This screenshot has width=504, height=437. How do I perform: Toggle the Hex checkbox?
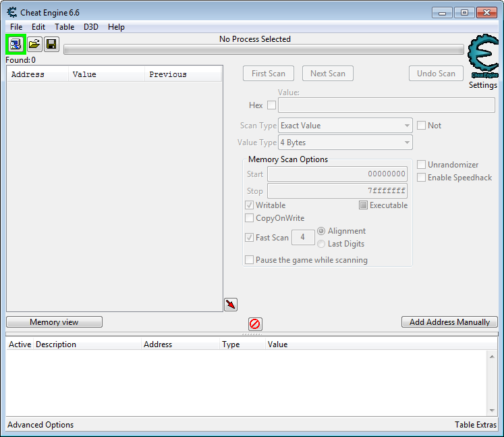click(x=272, y=105)
